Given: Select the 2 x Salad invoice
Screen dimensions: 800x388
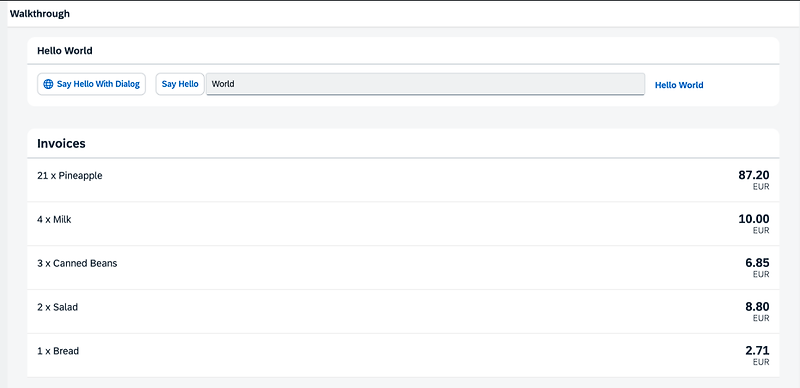Looking at the screenshot, I should 403,312.
